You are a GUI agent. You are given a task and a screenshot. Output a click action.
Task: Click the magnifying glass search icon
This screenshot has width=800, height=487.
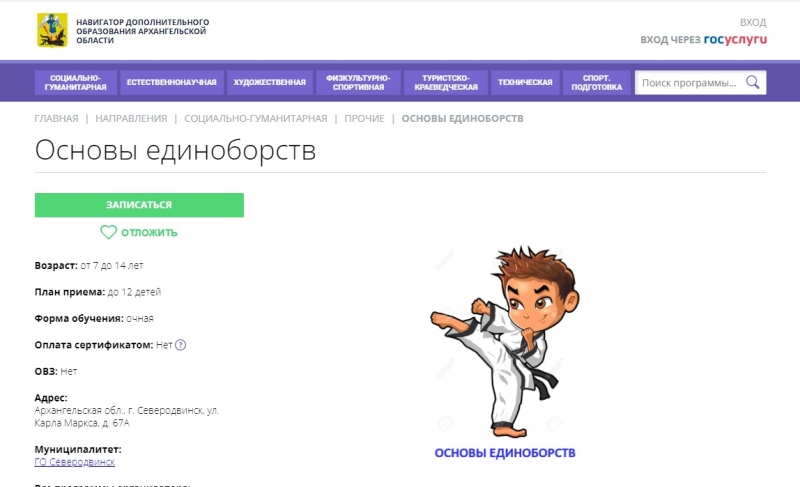click(753, 82)
